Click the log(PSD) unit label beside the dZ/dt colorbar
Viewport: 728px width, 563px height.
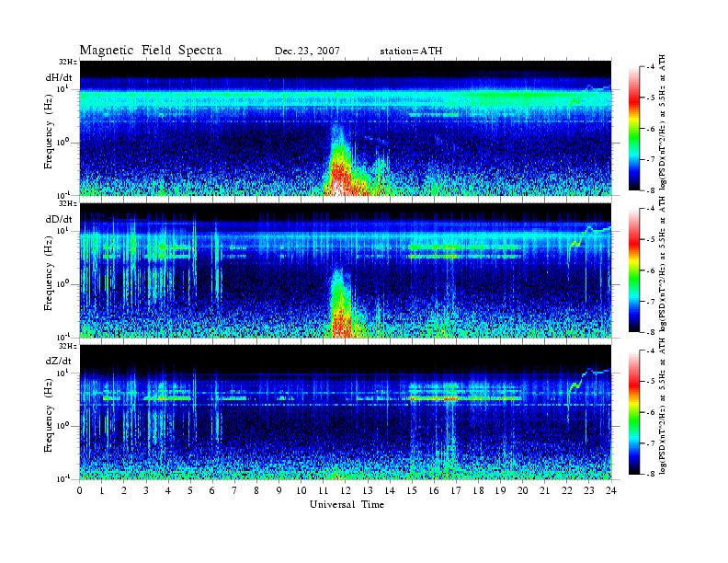[x=663, y=407]
